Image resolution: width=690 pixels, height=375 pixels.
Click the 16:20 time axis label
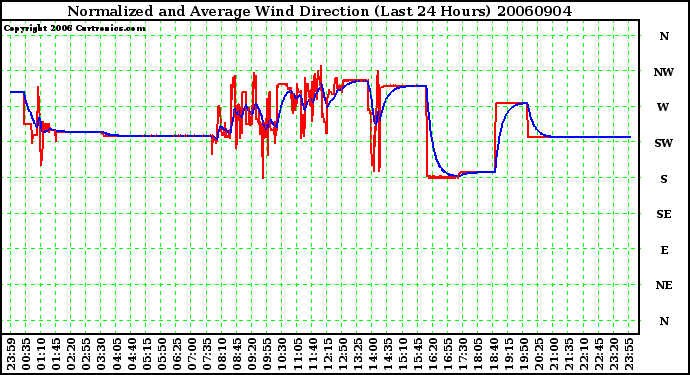coord(433,354)
